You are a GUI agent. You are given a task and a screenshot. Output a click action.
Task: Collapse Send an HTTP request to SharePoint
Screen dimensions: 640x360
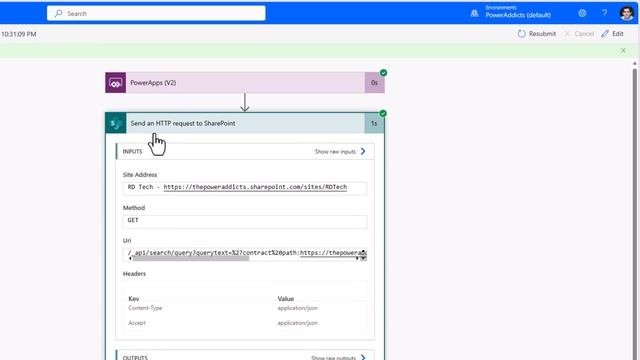tap(245, 123)
